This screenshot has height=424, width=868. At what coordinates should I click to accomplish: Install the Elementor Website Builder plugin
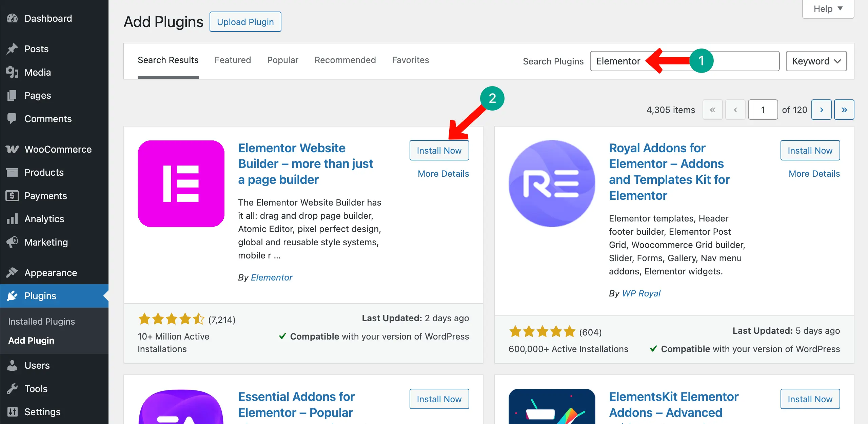[439, 150]
